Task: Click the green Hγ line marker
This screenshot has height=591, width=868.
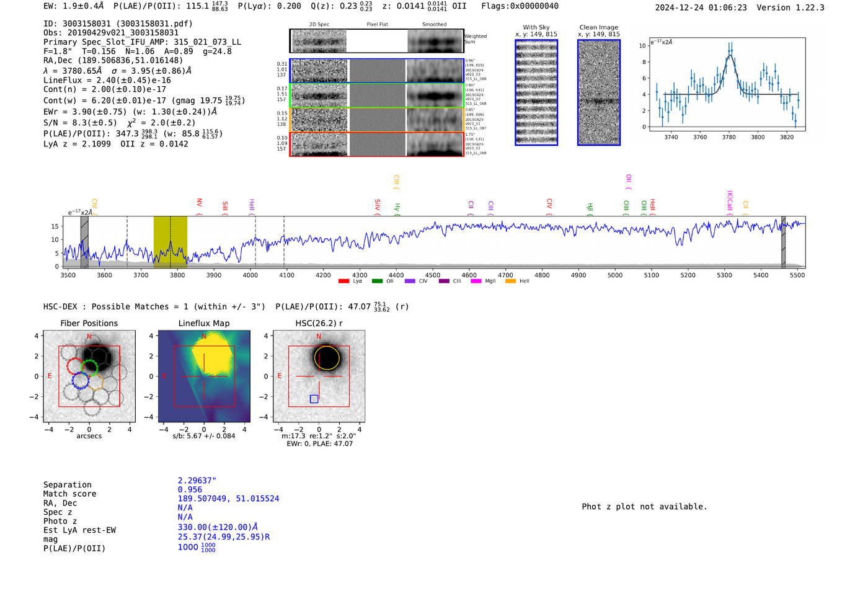Action: point(397,210)
